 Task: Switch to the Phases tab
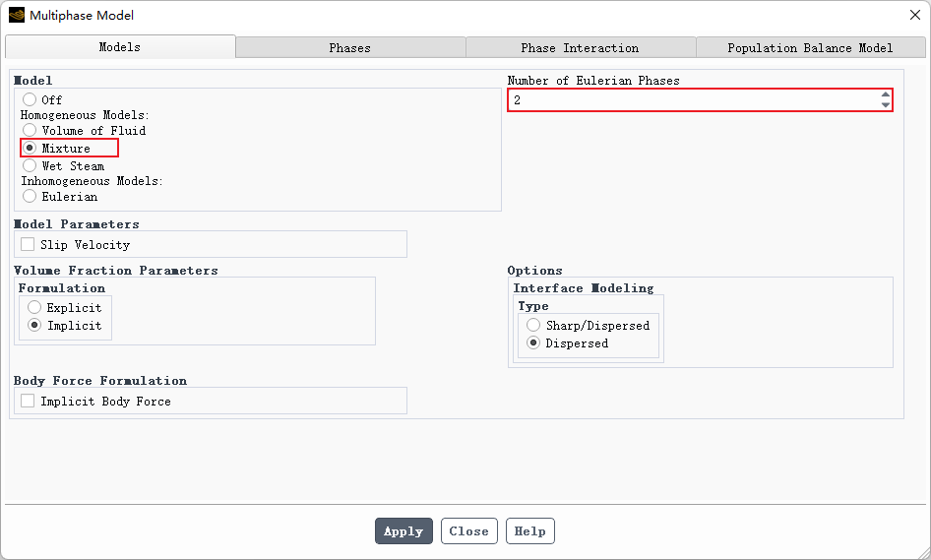(350, 47)
